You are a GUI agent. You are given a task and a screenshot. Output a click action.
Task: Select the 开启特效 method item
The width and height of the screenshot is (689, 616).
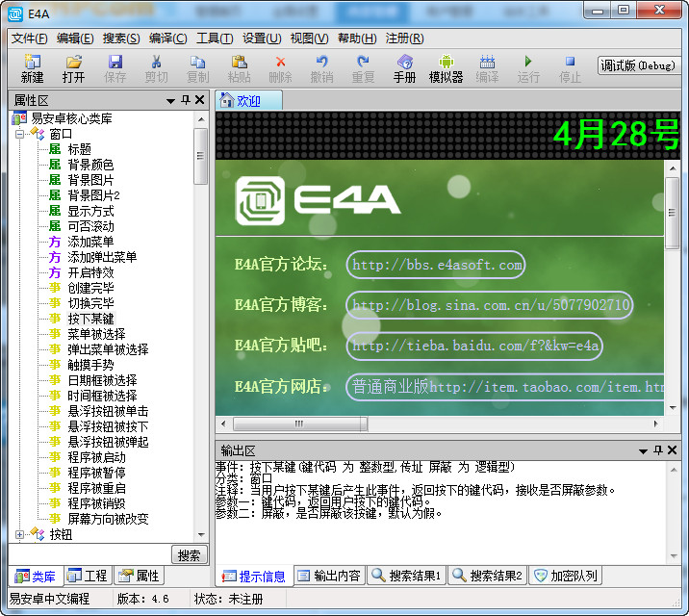click(x=91, y=272)
